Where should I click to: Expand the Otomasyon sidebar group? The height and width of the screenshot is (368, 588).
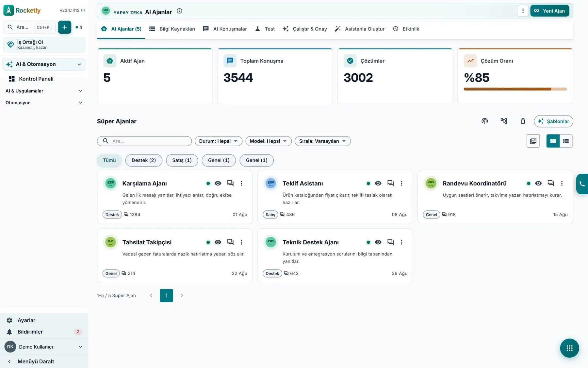coord(44,103)
